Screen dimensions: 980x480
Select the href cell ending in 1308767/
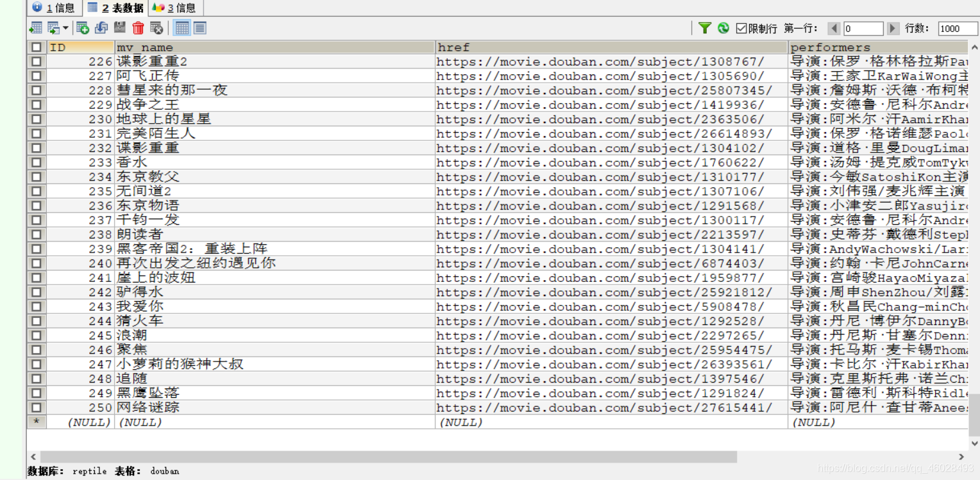(611, 62)
